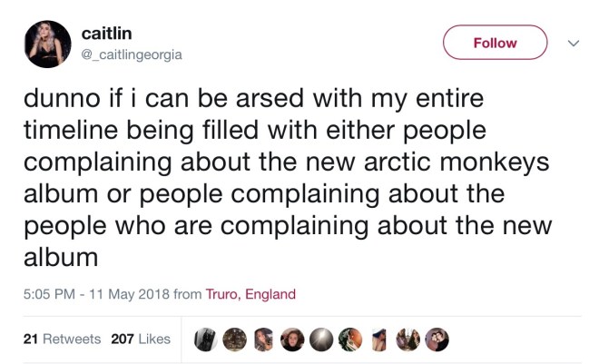Click the last liker avatar showing a couple
Viewport: 599px width, 364px height.
(x=437, y=339)
